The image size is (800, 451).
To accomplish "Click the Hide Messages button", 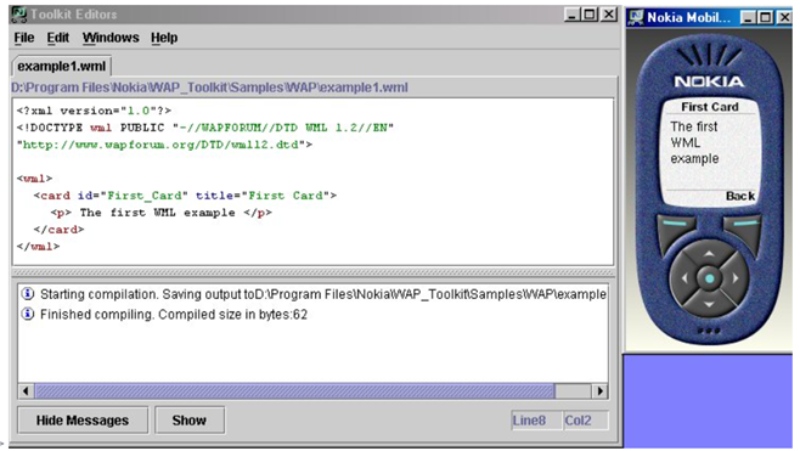I will click(82, 420).
